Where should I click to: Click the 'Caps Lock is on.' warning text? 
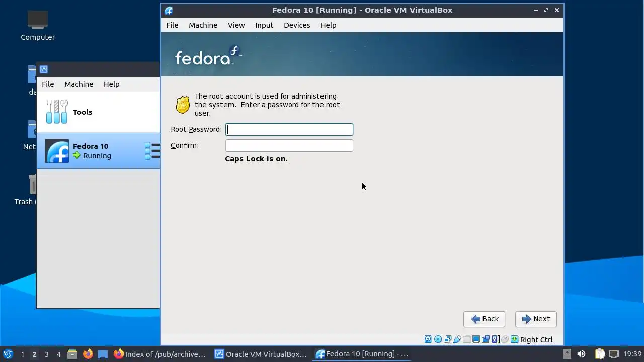point(256,159)
